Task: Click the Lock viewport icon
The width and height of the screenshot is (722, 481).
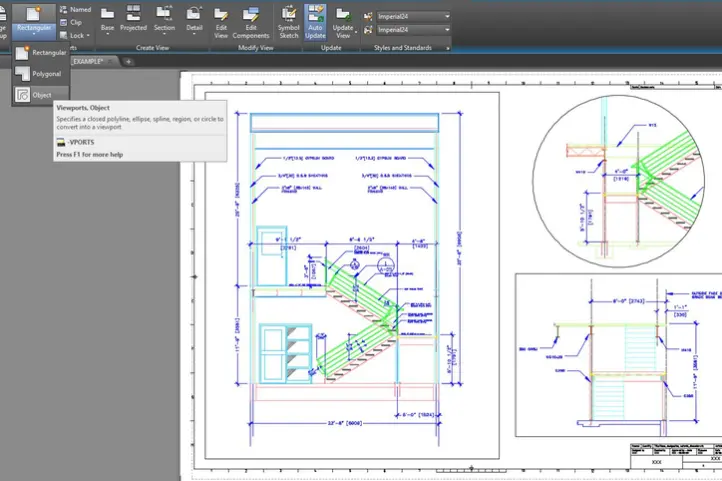Action: (64, 35)
